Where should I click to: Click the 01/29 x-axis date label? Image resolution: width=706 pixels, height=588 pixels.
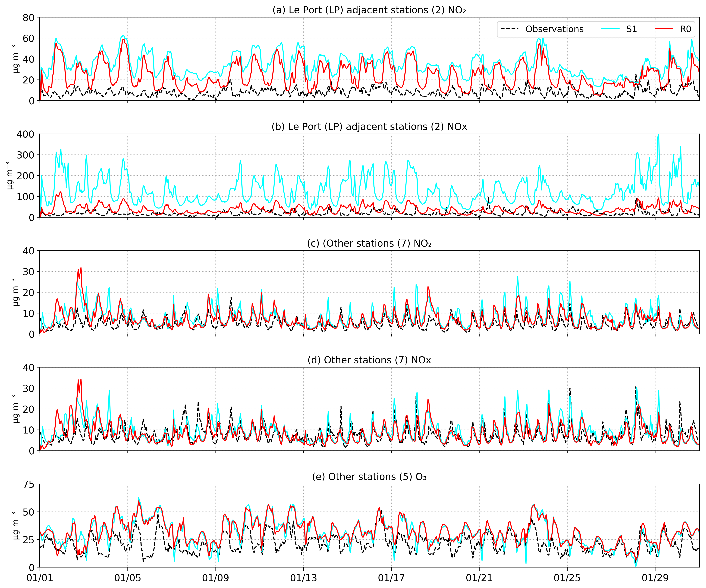coord(655,578)
